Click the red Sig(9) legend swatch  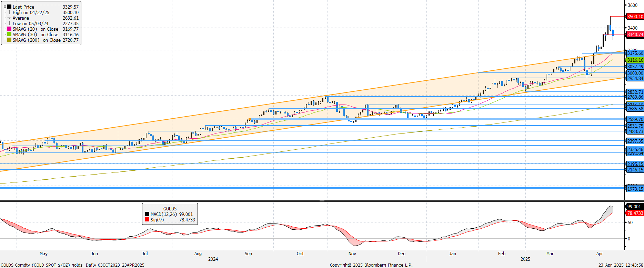(147, 220)
